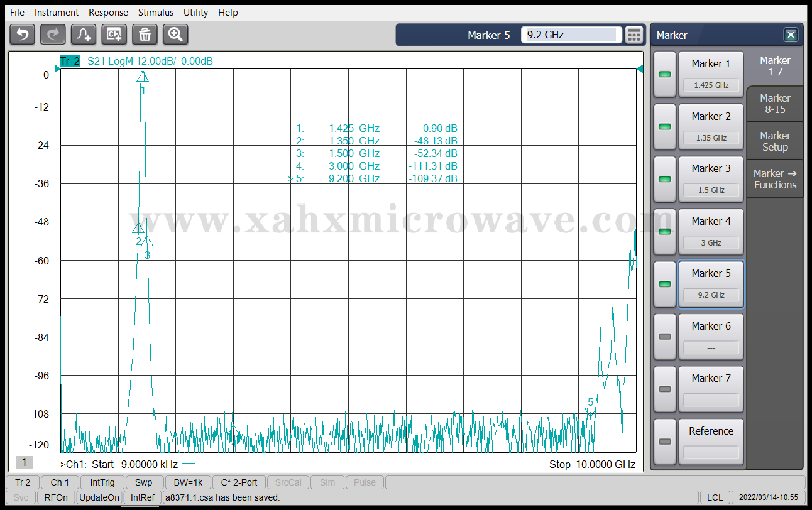Click the reference level arrow at plot's left edge
This screenshot has height=510, width=812.
57,69
